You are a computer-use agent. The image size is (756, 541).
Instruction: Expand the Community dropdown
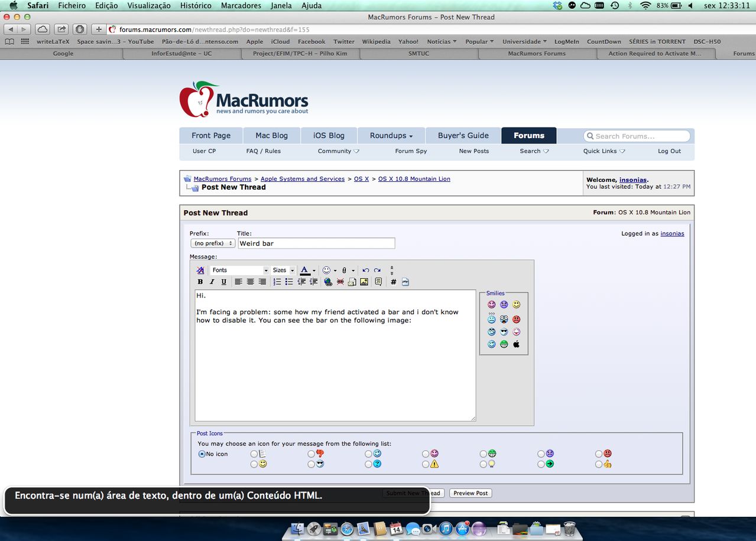(x=339, y=151)
